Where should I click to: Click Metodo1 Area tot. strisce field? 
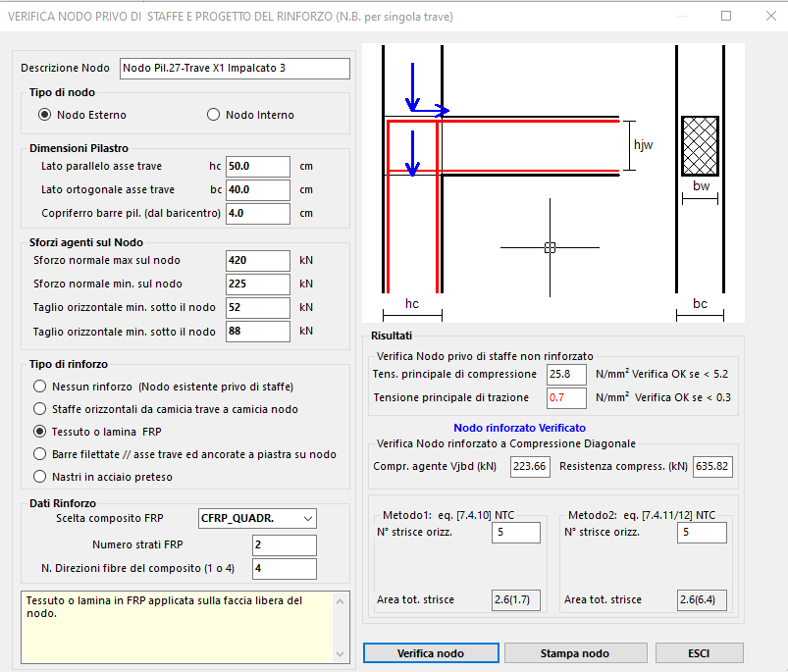tap(516, 600)
